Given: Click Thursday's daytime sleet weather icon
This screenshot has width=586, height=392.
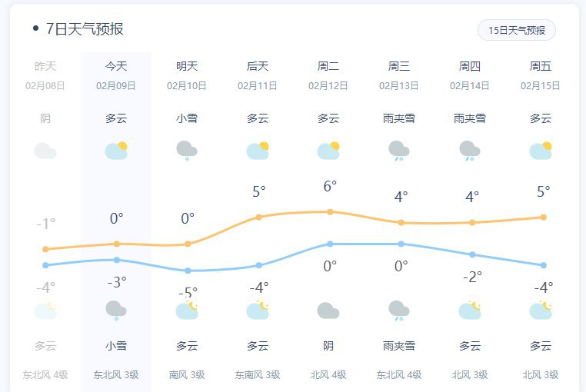Looking at the screenshot, I should 470,151.
